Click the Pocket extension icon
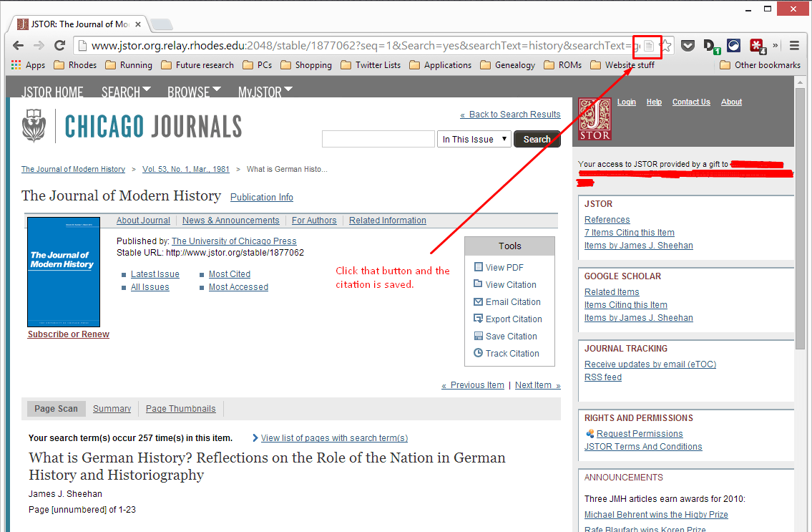 687,46
